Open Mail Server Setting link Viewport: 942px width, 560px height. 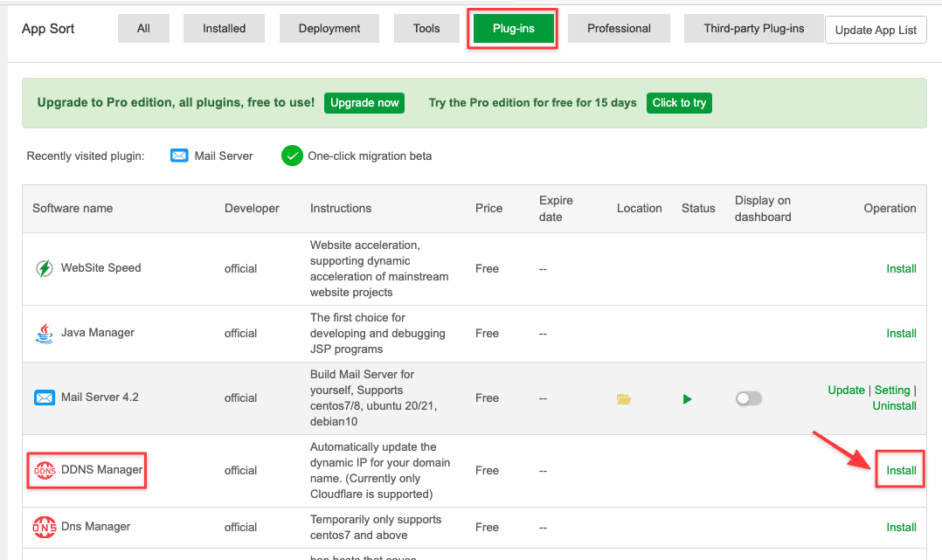tap(892, 390)
